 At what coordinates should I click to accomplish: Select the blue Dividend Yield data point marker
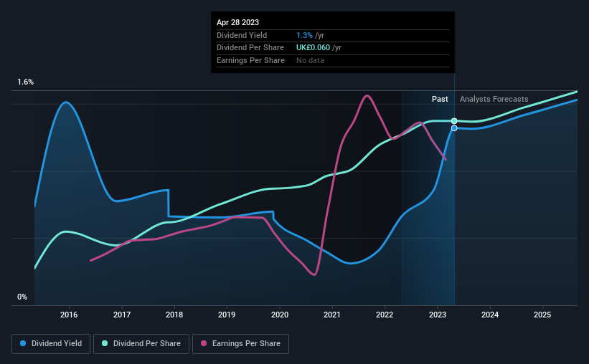coord(454,128)
